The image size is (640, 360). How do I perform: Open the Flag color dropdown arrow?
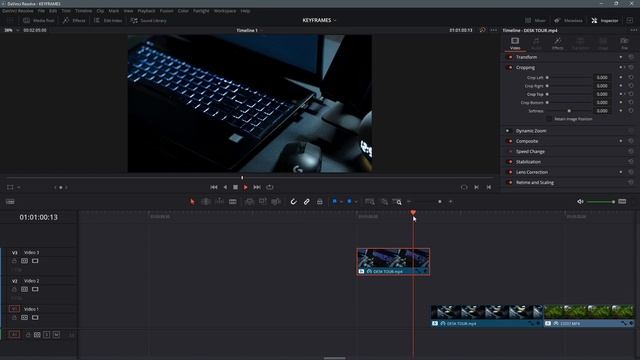tap(341, 202)
